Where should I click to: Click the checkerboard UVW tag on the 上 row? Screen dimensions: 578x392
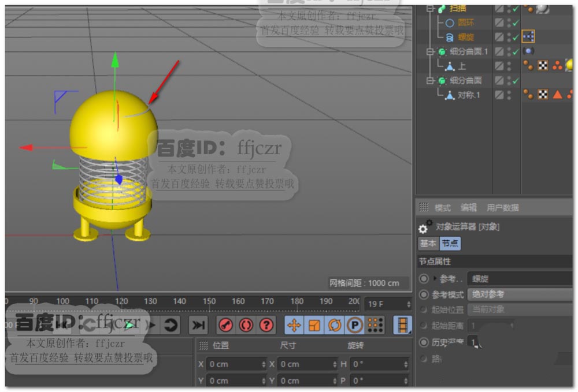click(x=543, y=65)
